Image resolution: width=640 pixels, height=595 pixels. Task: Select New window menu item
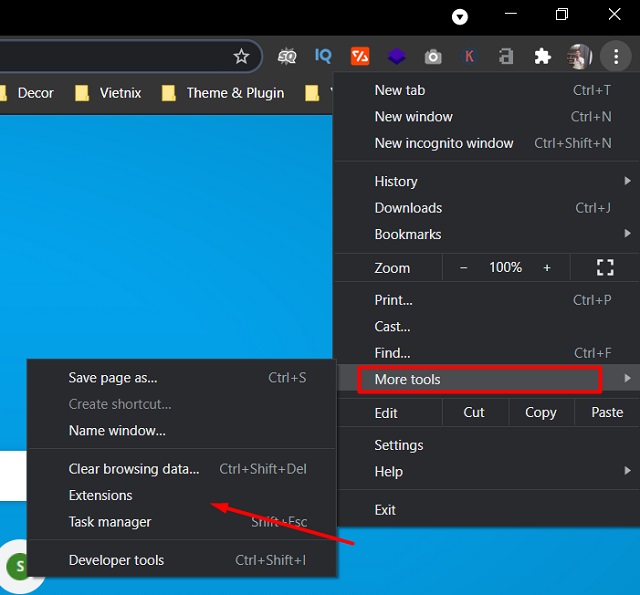(487, 117)
